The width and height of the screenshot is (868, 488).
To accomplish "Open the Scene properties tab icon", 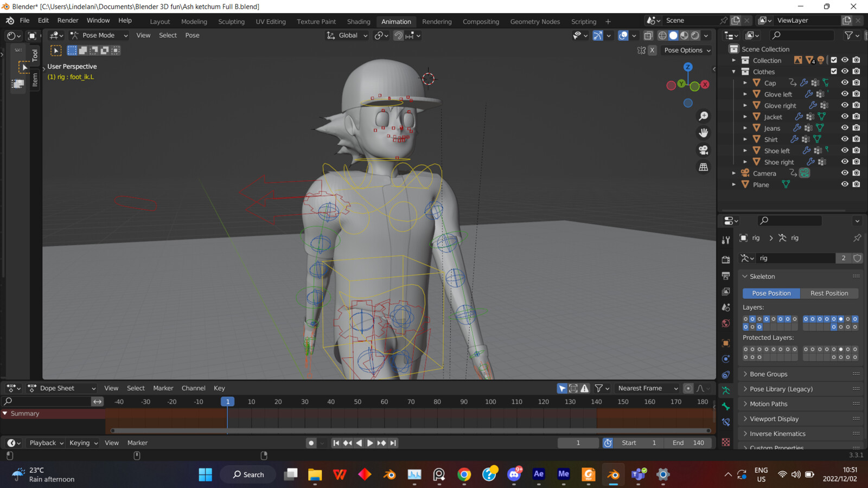I will pyautogui.click(x=726, y=307).
